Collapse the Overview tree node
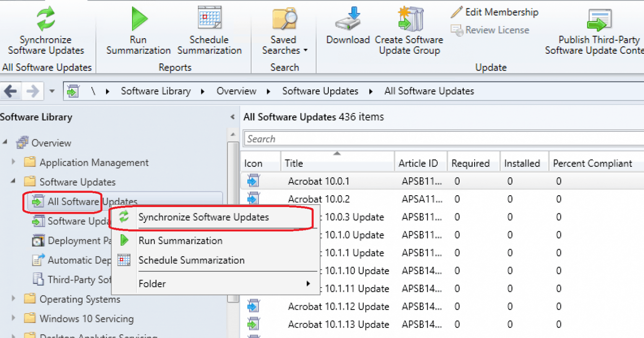This screenshot has height=338, width=644. [5, 143]
